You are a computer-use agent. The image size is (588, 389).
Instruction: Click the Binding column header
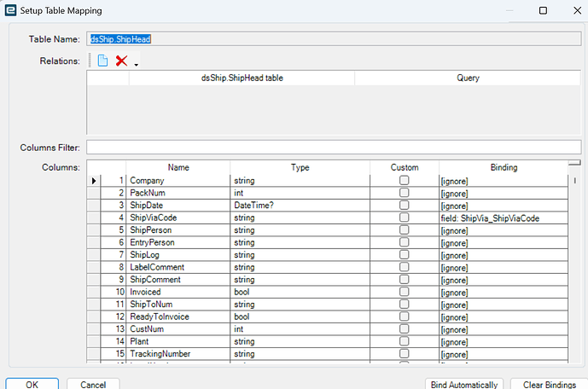(504, 167)
